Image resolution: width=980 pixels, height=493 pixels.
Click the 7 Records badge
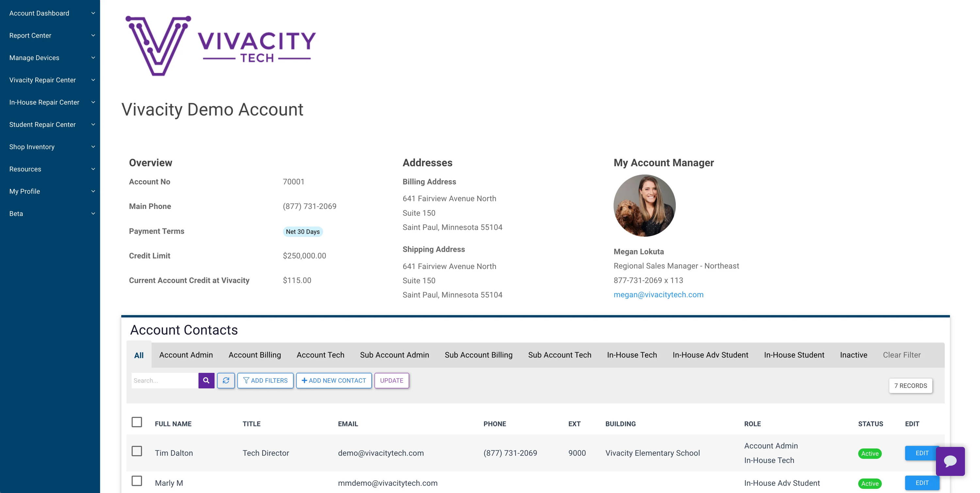(910, 386)
